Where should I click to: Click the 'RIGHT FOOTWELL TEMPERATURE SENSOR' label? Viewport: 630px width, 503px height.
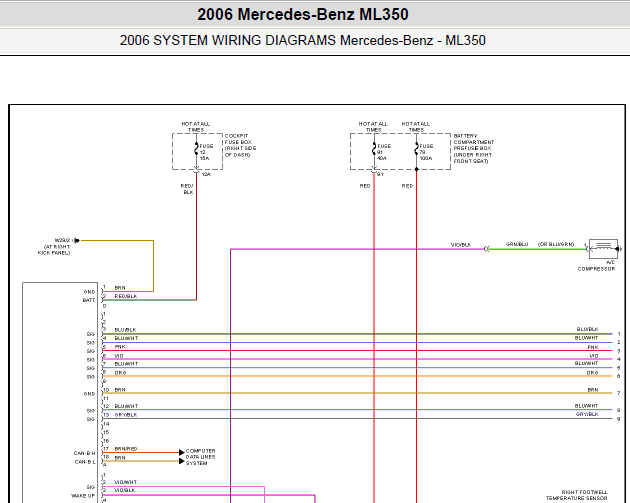pos(577,495)
